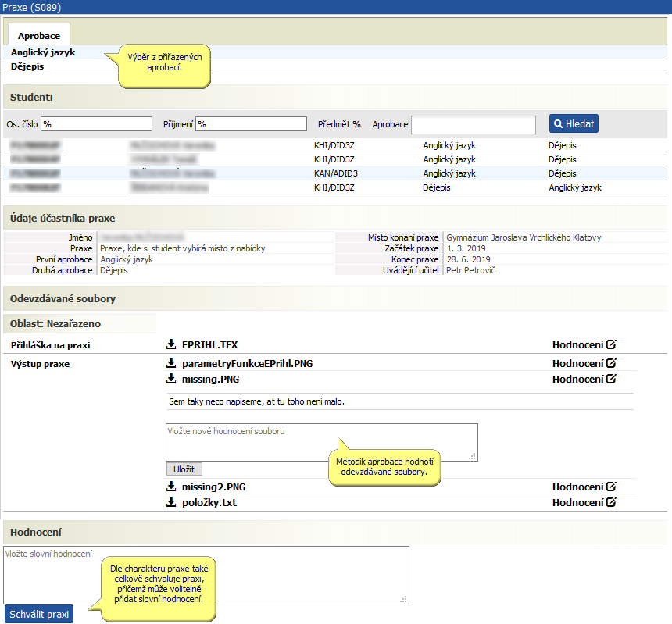Select the Dějepis aprobace row
The image size is (672, 624).
335,66
